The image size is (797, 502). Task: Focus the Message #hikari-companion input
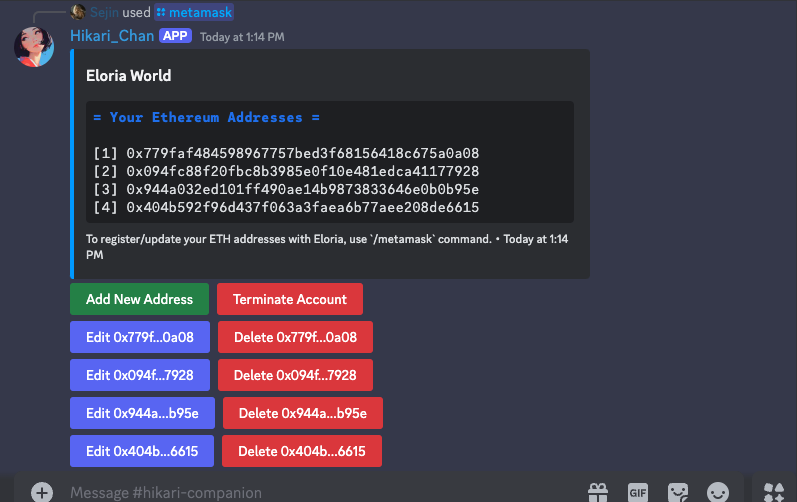tap(325, 492)
